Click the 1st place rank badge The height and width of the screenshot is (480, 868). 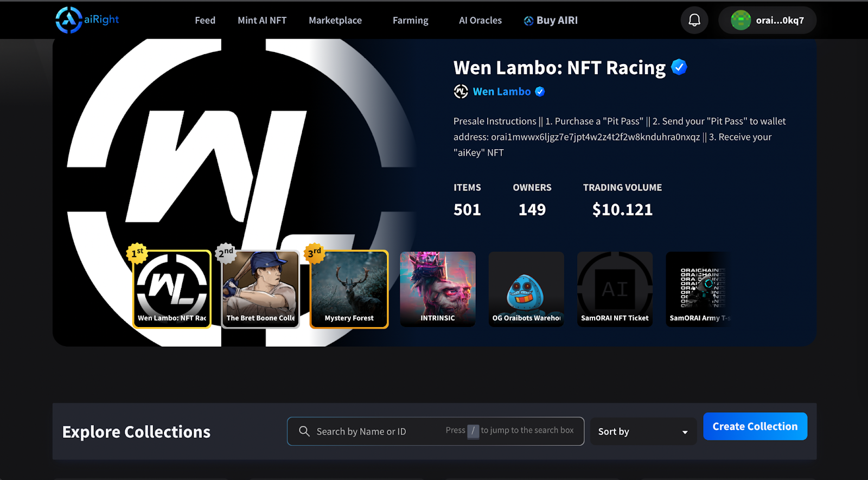[137, 253]
